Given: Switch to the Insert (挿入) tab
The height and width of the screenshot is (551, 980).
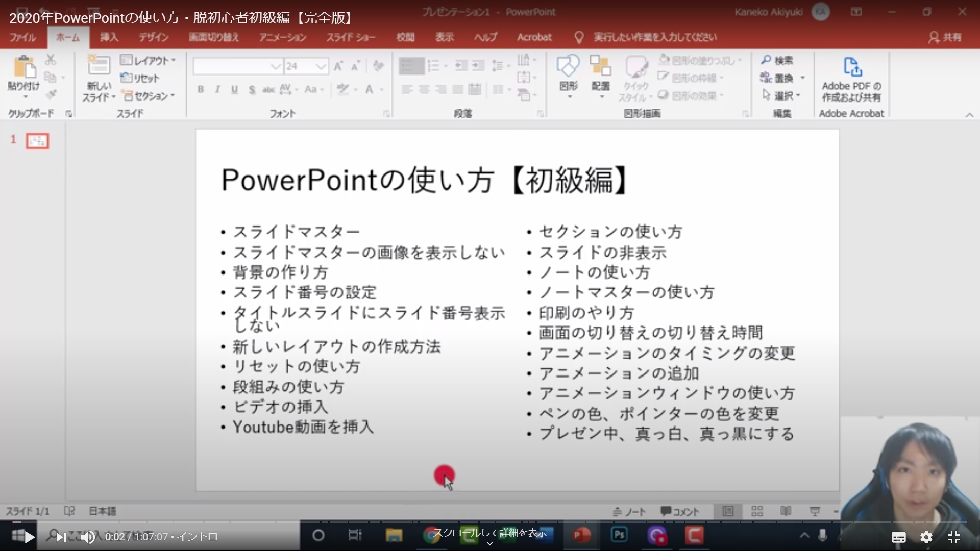Looking at the screenshot, I should (109, 37).
